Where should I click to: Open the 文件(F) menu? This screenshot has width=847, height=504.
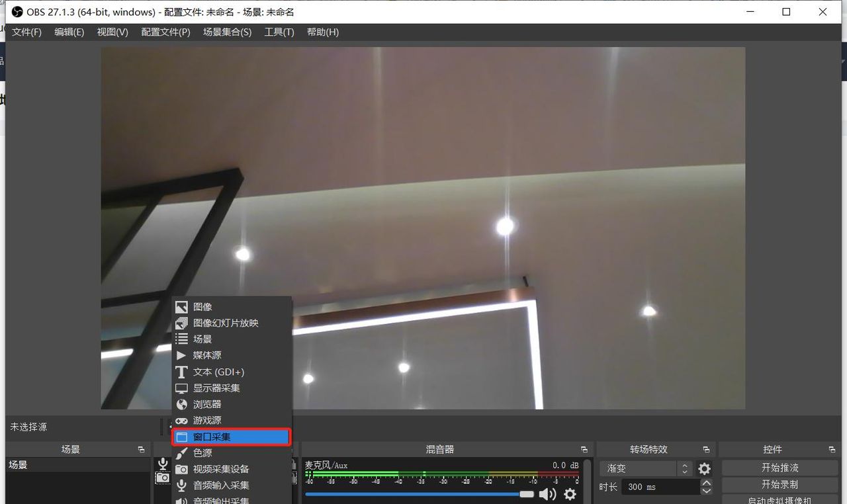pos(26,32)
